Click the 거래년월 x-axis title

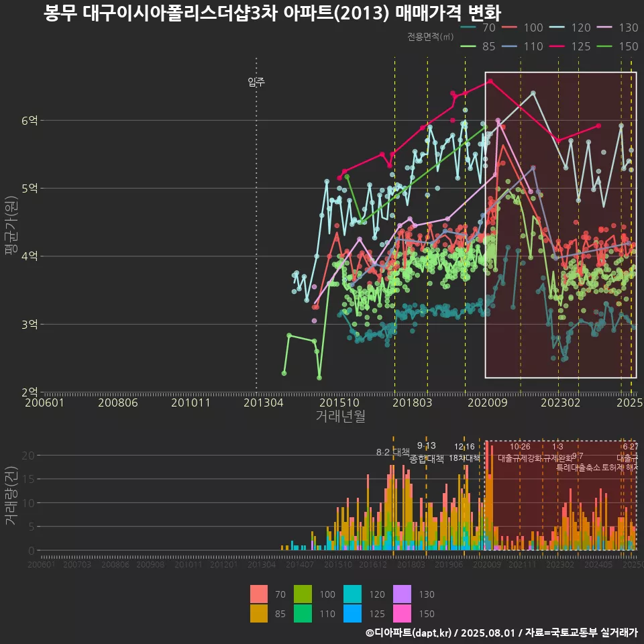pos(341,416)
